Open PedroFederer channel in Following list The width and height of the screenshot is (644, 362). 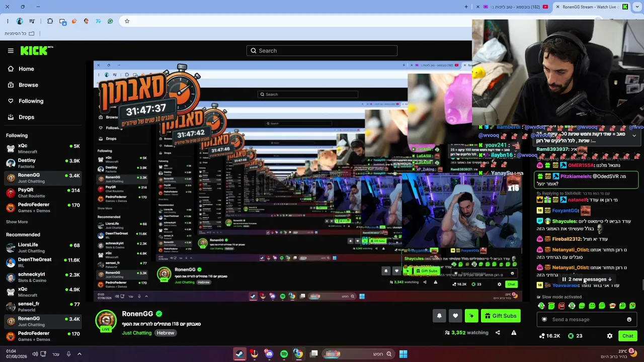point(43,208)
